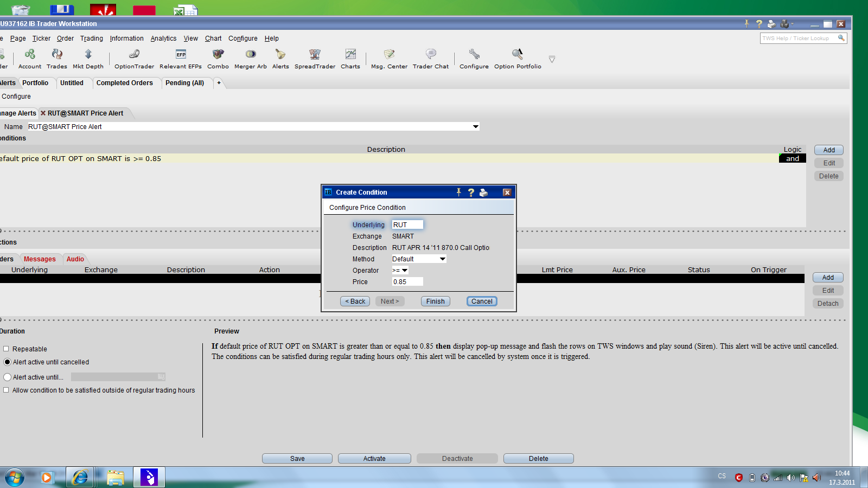Viewport: 868px width, 488px height.
Task: Select the RUT OPT price condition row
Action: click(x=389, y=159)
